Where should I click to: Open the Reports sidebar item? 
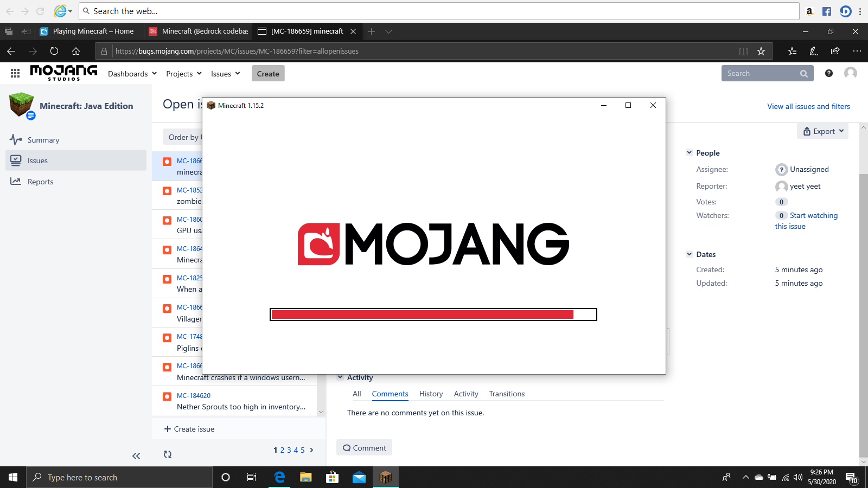tap(76, 182)
